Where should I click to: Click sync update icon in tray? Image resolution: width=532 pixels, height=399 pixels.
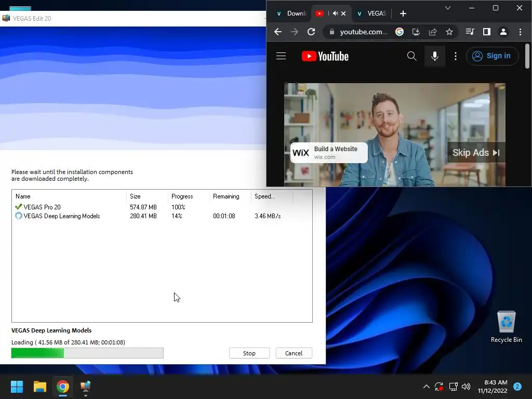pyautogui.click(x=438, y=387)
